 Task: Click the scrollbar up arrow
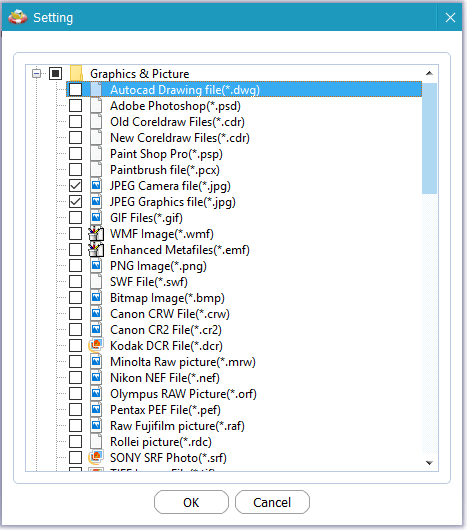(429, 73)
